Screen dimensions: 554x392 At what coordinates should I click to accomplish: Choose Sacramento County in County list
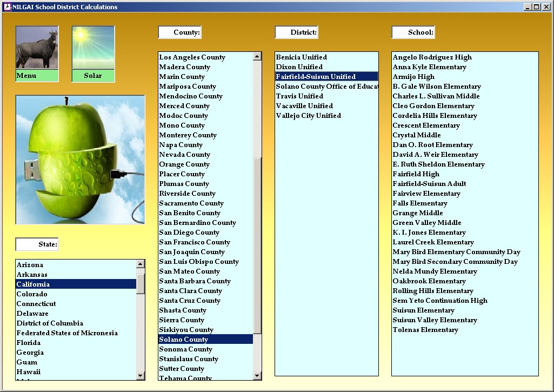(191, 203)
